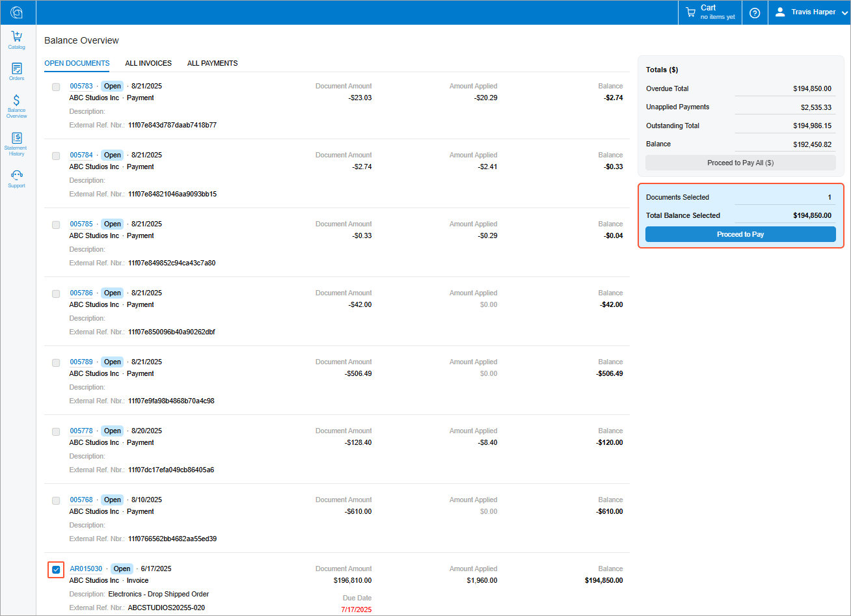
Task: Click the -$23.03 document amount
Action: 360,98
